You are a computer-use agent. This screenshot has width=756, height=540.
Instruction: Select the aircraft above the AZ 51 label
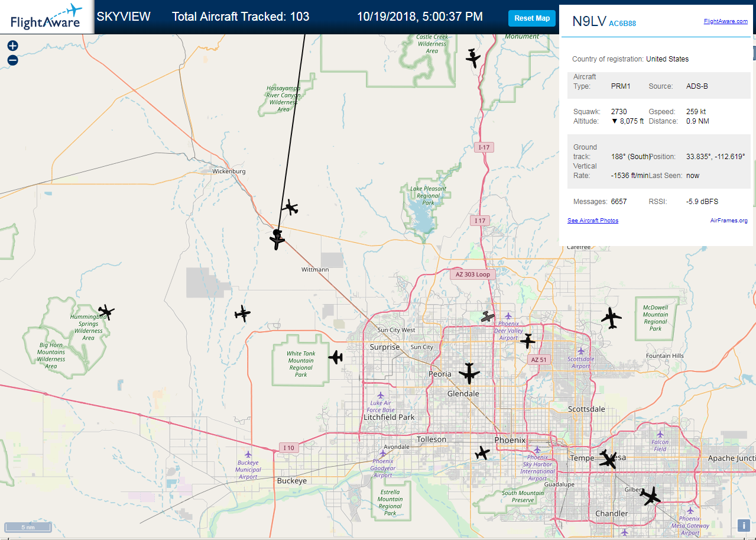tap(527, 341)
